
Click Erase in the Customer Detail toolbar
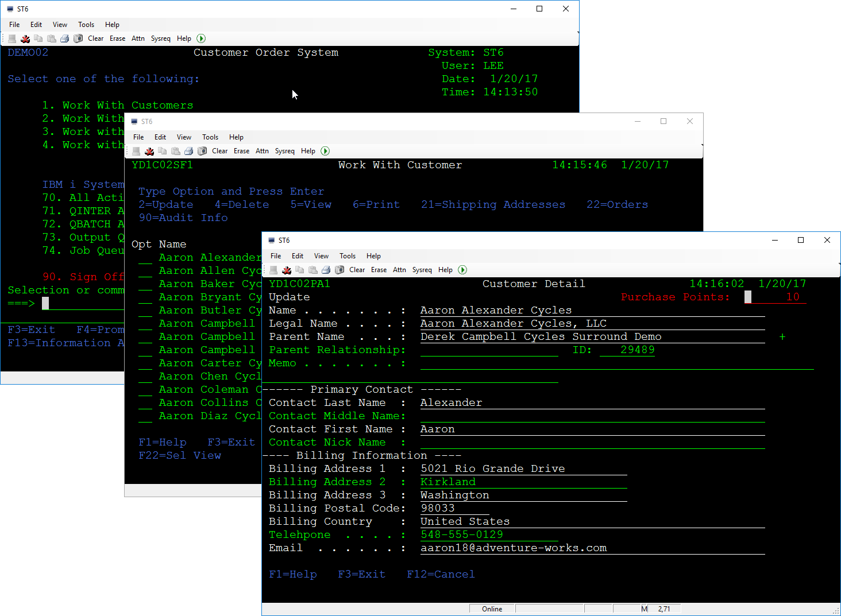[x=379, y=270]
